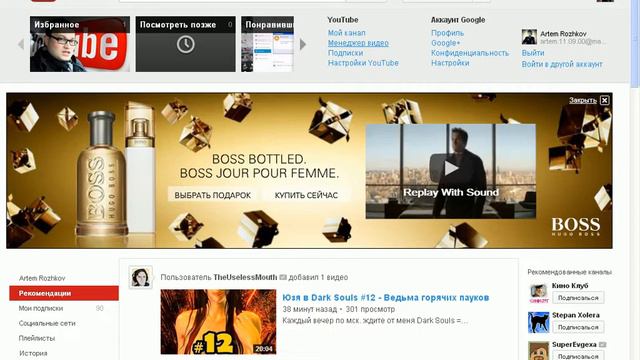Open SuperEvgexa channel name
This screenshot has width=640, height=360.
[574, 344]
